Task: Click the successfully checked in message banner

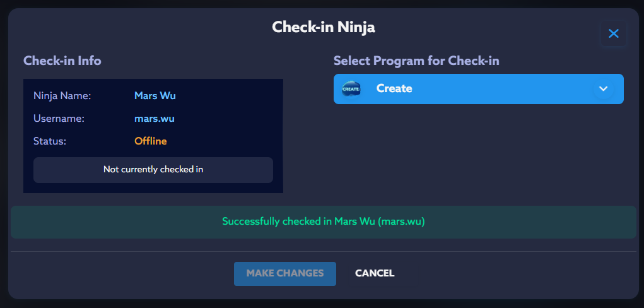Action: coord(324,222)
